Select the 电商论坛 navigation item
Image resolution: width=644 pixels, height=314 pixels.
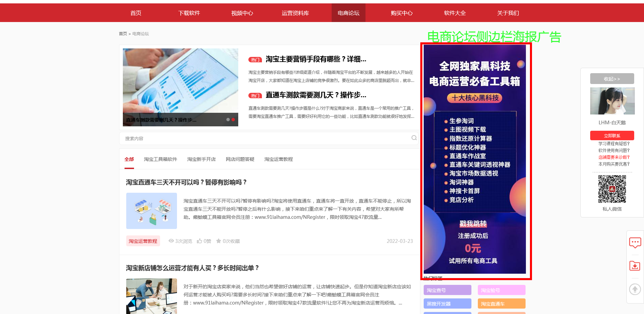pos(349,13)
